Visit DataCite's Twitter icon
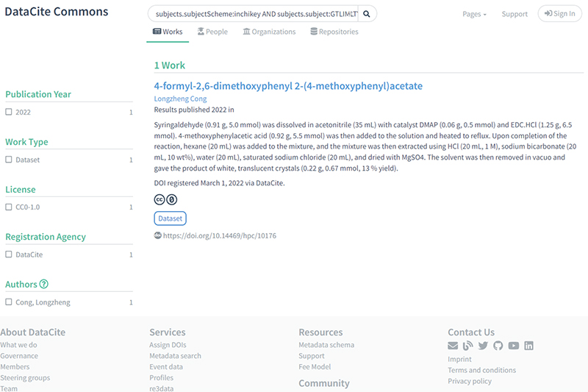Image resolution: width=588 pixels, height=392 pixels. coord(483,346)
